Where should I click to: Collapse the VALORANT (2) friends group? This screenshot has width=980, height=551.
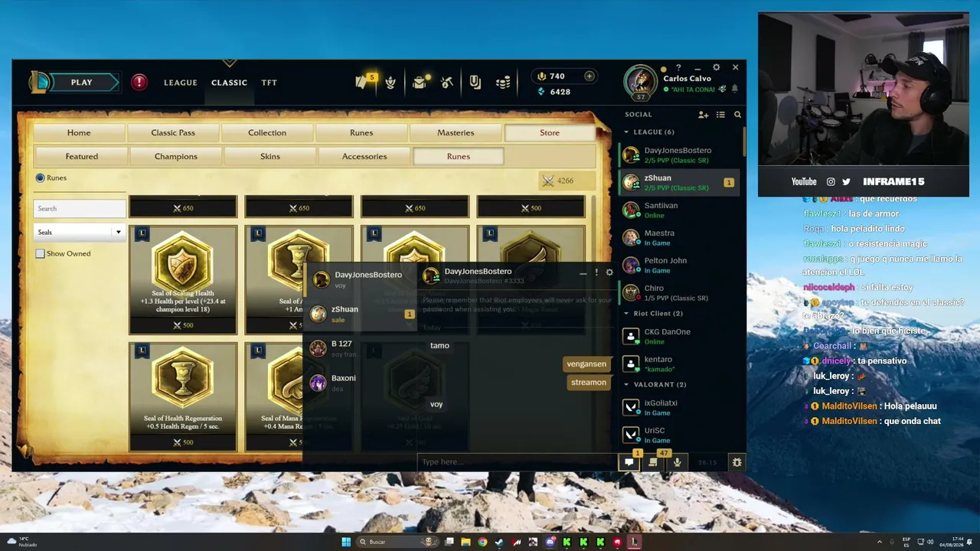pyautogui.click(x=626, y=384)
